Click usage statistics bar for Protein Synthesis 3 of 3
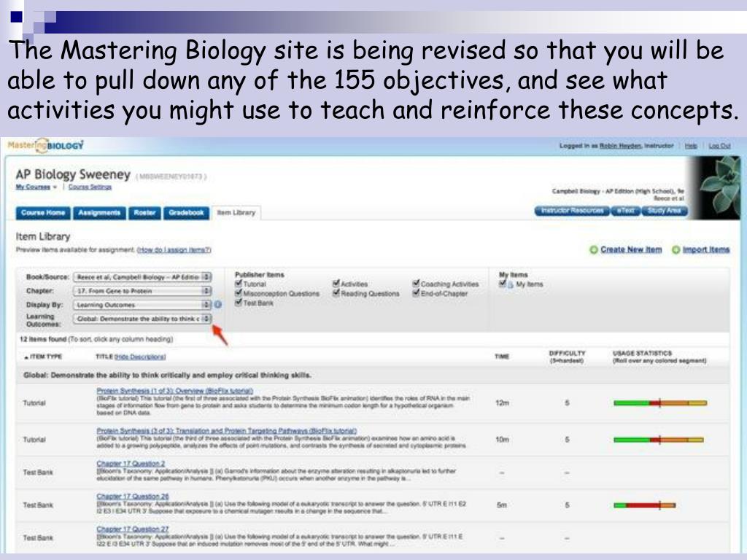The width and height of the screenshot is (747, 560). (659, 440)
